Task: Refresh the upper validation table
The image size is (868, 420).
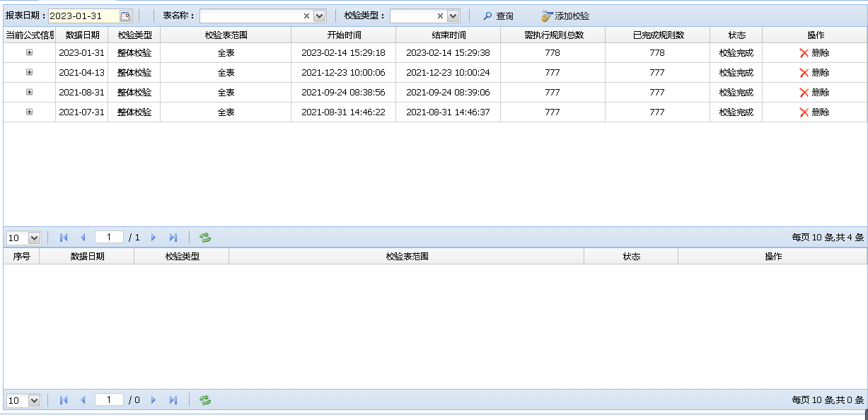Action: pos(205,238)
